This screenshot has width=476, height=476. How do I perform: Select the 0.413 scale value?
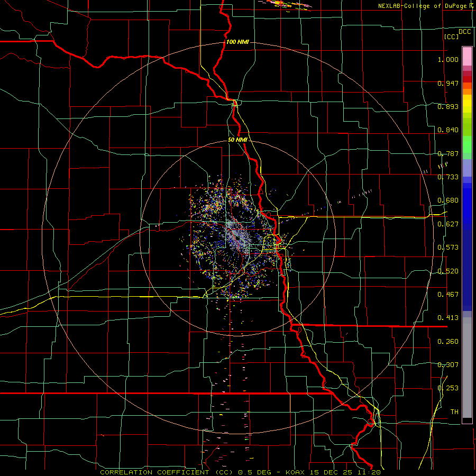[448, 318]
